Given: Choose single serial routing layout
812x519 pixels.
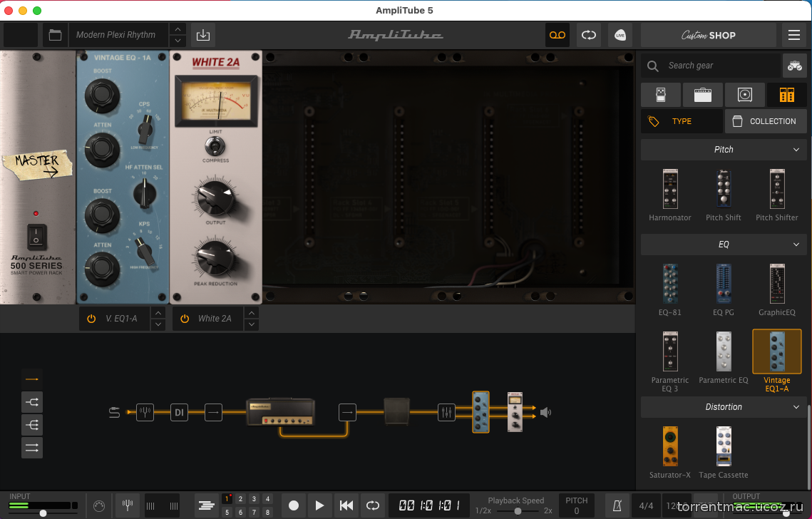Looking at the screenshot, I should (x=32, y=379).
